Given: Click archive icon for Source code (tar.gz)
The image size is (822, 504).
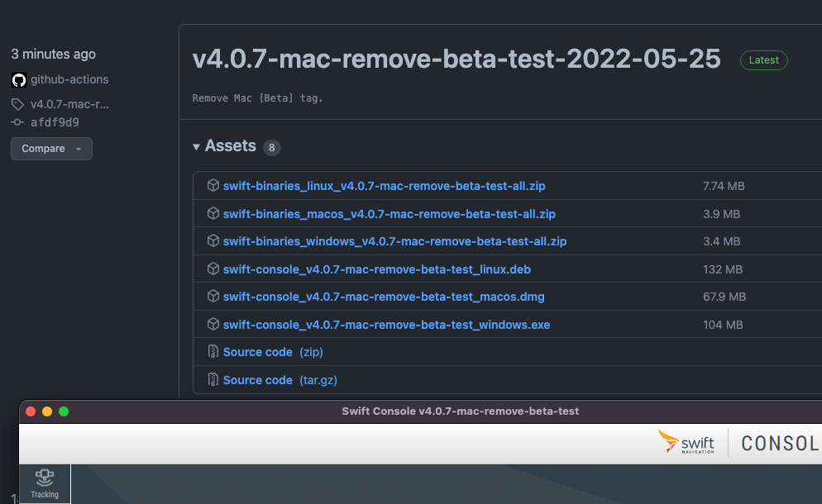Looking at the screenshot, I should tap(213, 379).
